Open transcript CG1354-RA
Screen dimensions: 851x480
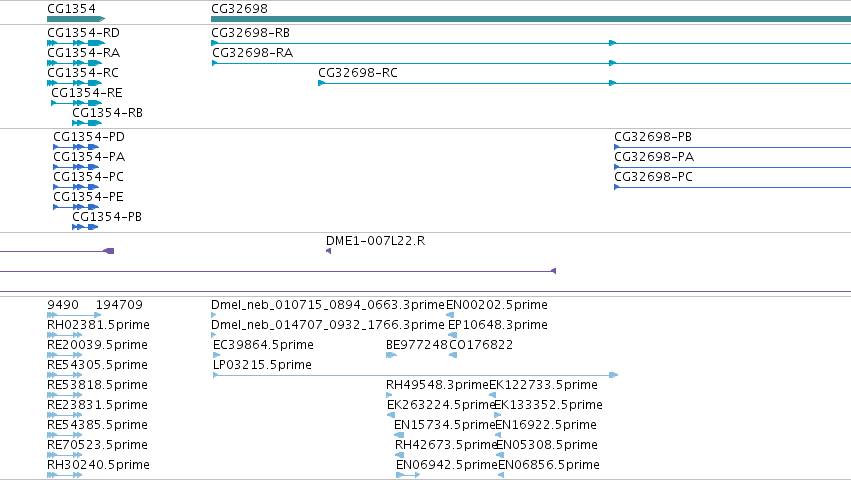tap(84, 53)
